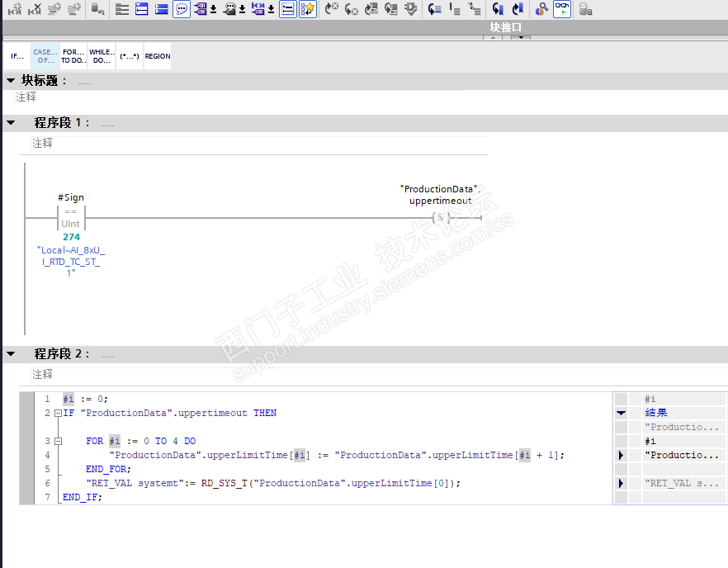Click the go to previous bookmark icon
Viewport: 728px width, 568px height.
[499, 9]
